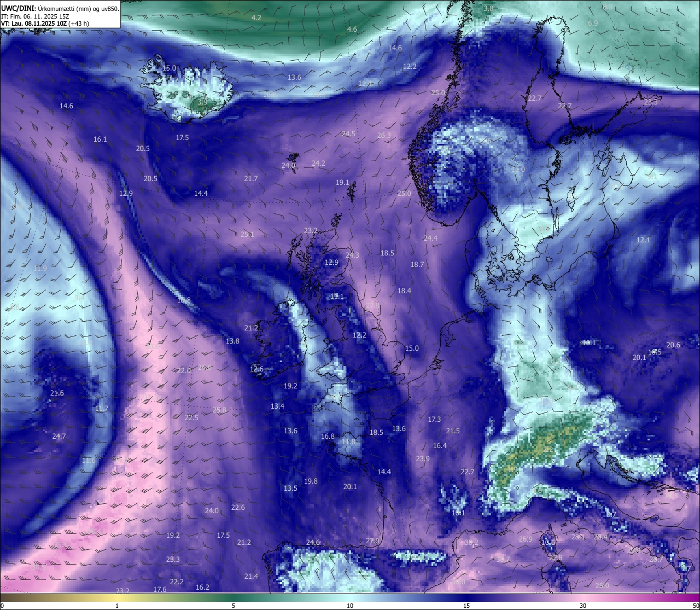
Task: Click the 18.7 value over the North Sea
Action: click(x=417, y=265)
